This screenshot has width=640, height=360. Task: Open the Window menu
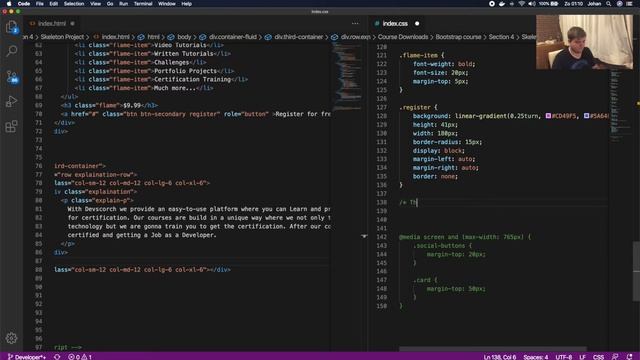167,4
